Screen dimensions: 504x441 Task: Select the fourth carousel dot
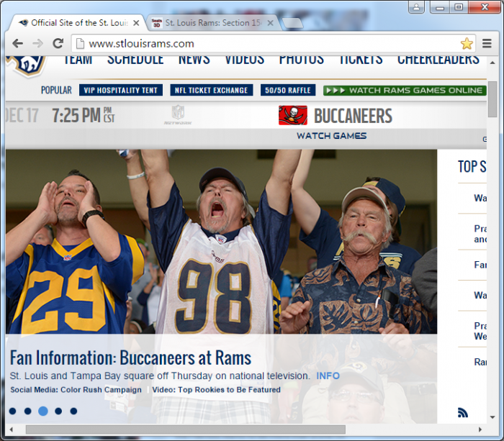tap(58, 411)
